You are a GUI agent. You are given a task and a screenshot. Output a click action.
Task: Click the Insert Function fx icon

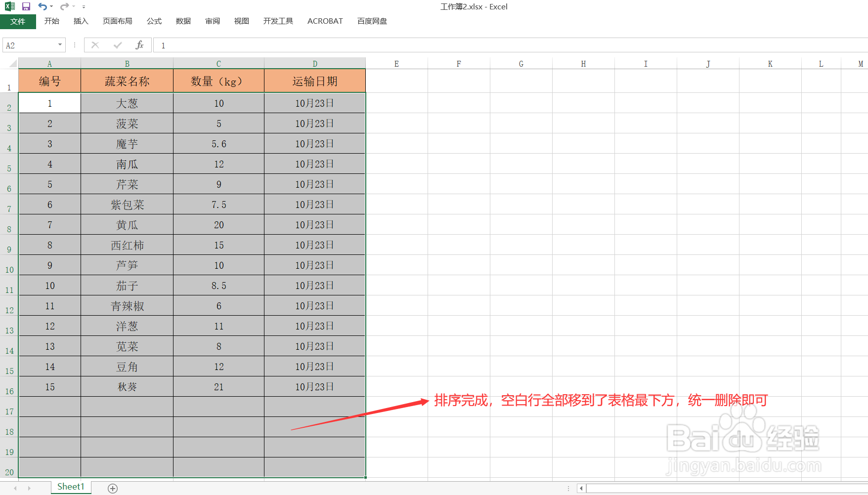pyautogui.click(x=140, y=45)
